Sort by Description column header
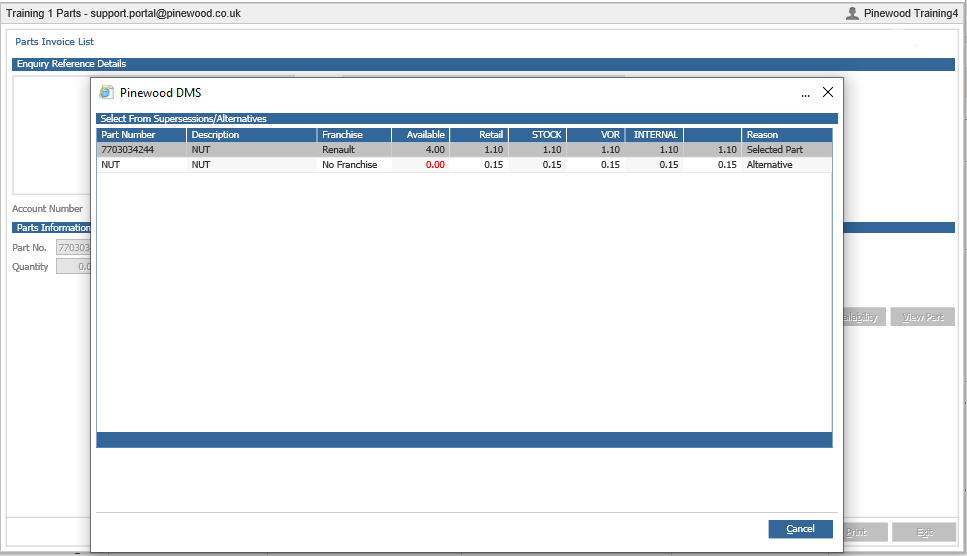The width and height of the screenshot is (967, 556). click(252, 134)
